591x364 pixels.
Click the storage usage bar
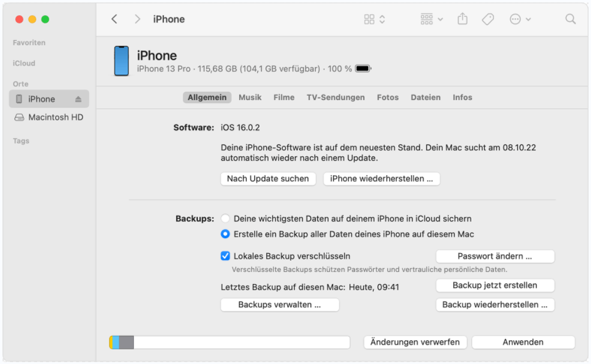tap(229, 342)
